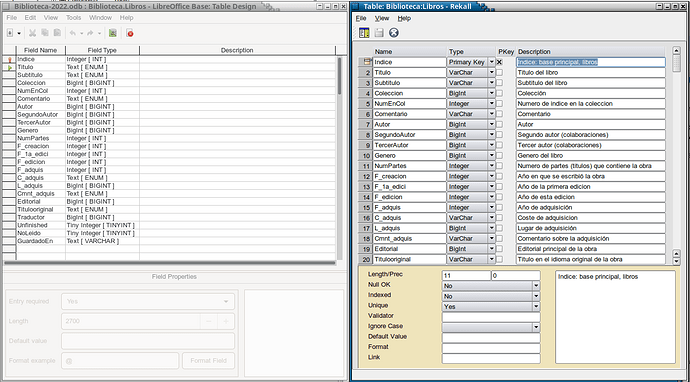Select Rekall row header number 20
This screenshot has width=690, height=382.
click(x=366, y=260)
